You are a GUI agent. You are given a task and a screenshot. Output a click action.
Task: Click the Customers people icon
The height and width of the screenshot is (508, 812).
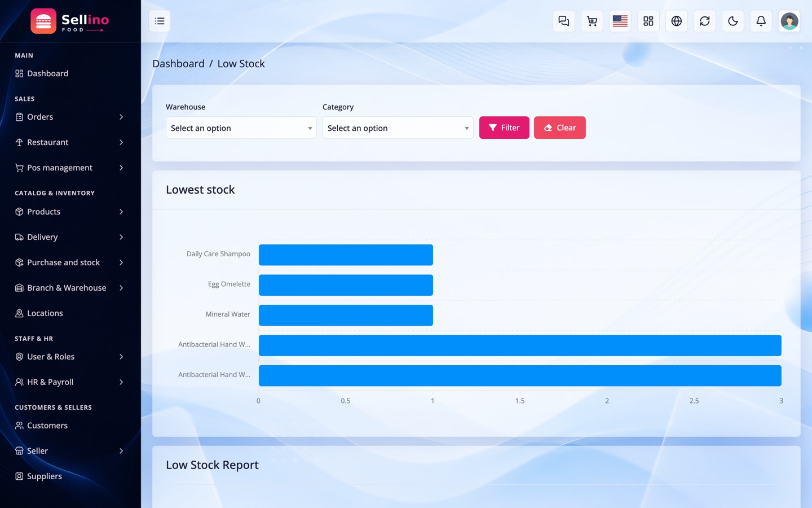tap(19, 426)
